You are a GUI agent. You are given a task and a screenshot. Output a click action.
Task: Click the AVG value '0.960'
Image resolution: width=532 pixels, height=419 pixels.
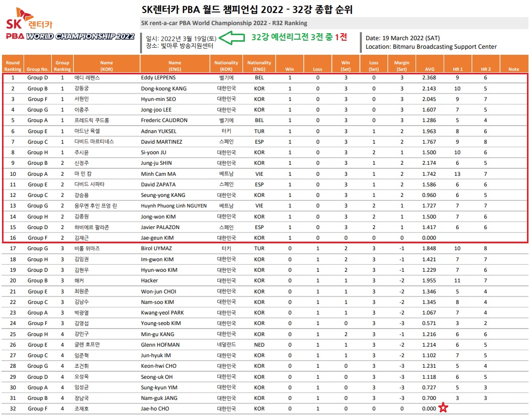[429, 195]
